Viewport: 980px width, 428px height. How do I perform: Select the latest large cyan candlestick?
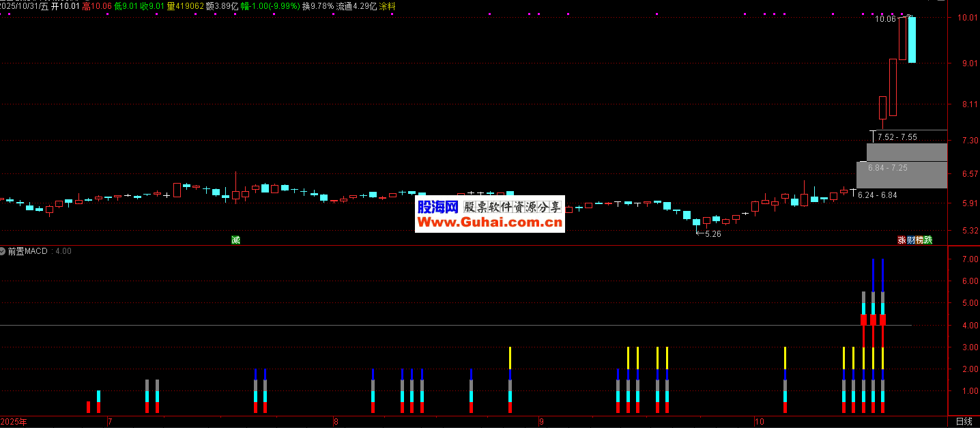pyautogui.click(x=911, y=40)
